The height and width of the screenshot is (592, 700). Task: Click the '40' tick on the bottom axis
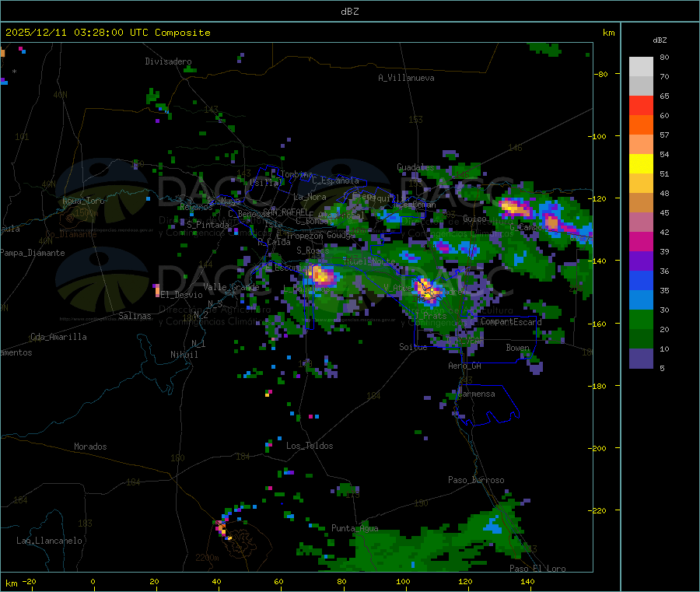(x=216, y=581)
